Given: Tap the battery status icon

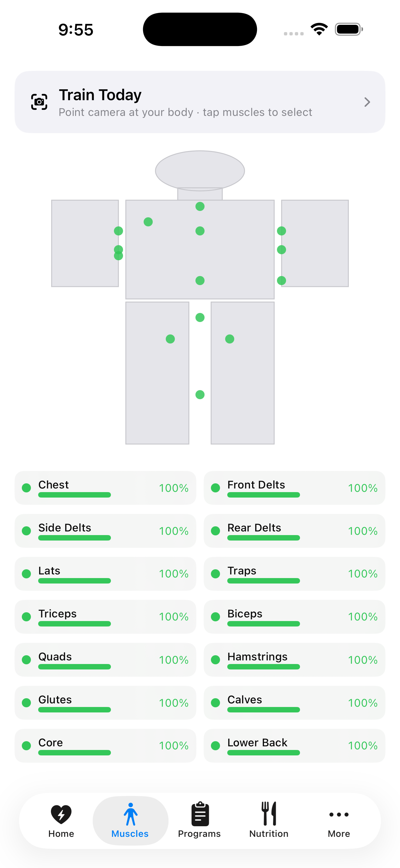Looking at the screenshot, I should [349, 29].
